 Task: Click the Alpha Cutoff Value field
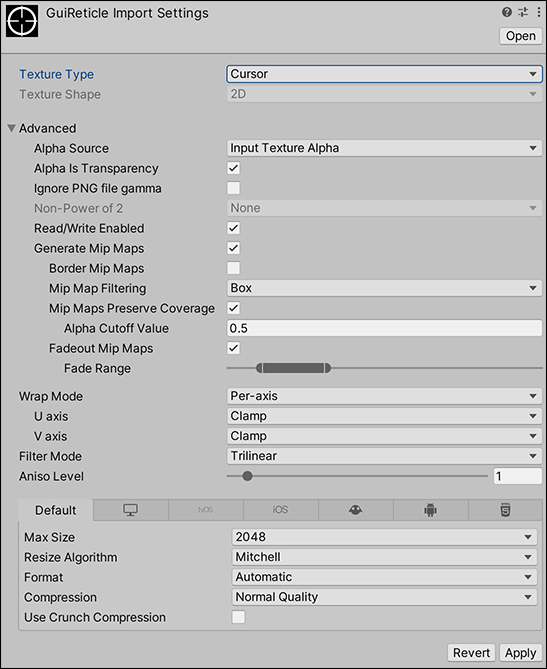click(384, 328)
